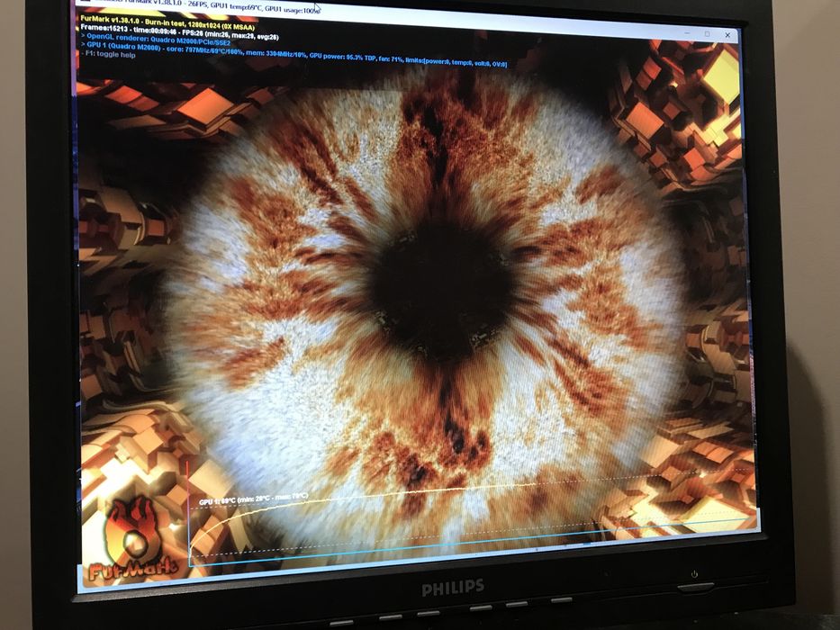This screenshot has width=840, height=630.
Task: Click the 'F1: toggle help' hint
Action: point(108,54)
